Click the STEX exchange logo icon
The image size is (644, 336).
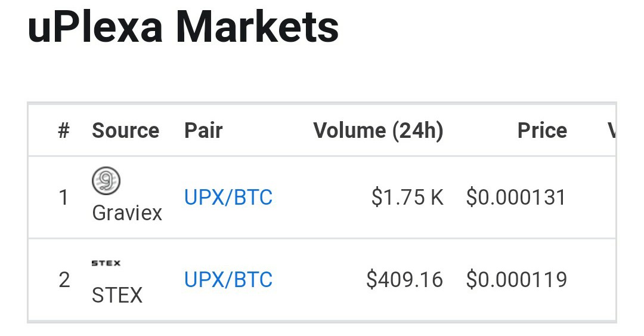point(106,263)
